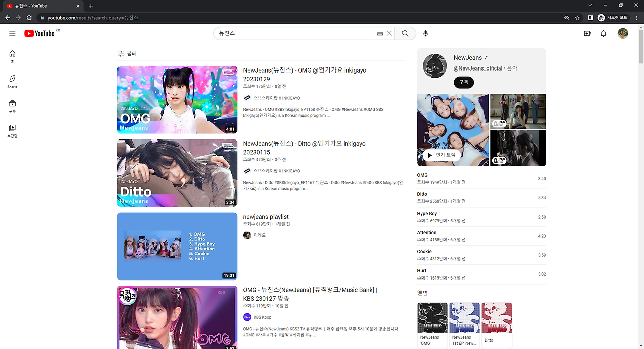Open the large group photo in NewJeans panel

pos(453,129)
